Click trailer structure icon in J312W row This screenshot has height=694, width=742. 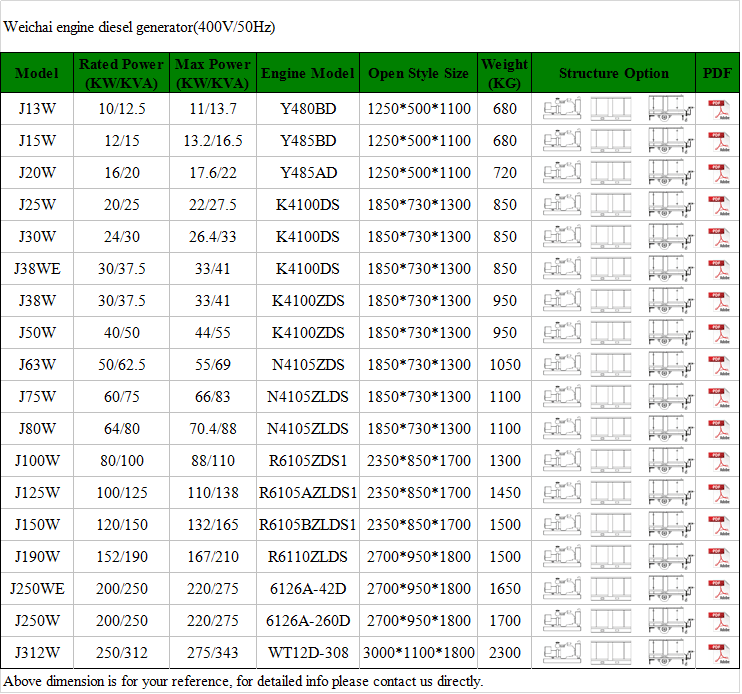click(x=671, y=653)
